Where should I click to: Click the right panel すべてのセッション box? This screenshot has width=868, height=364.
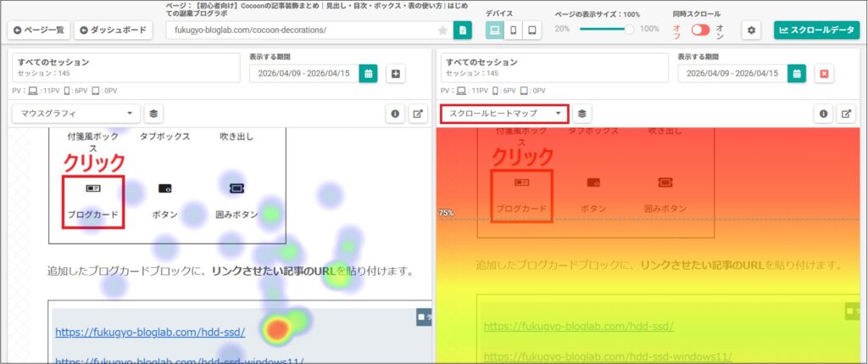(554, 68)
